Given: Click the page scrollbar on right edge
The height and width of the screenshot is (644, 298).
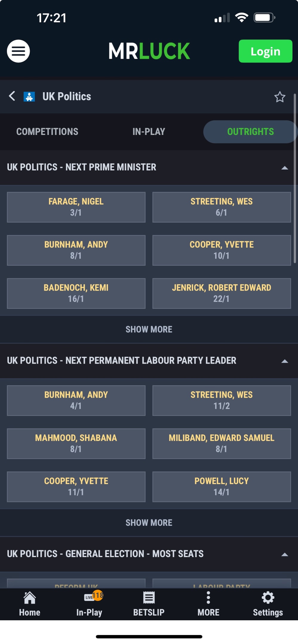Looking at the screenshot, I should click(x=295, y=179).
